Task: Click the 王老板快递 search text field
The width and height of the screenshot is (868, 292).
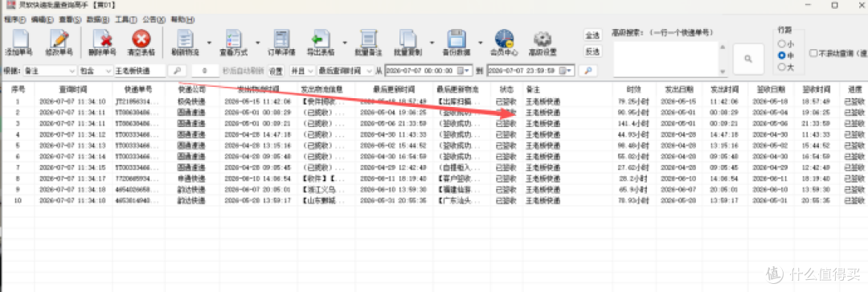Action: coord(140,71)
